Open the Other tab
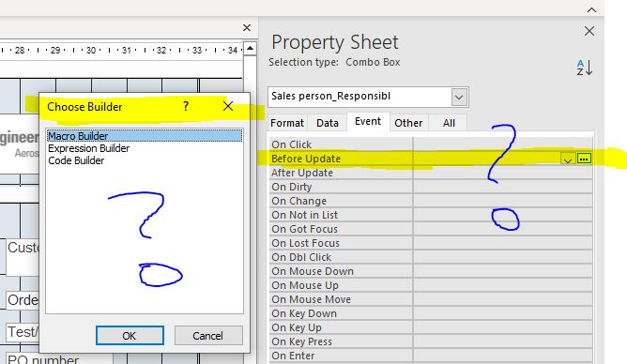 (408, 123)
